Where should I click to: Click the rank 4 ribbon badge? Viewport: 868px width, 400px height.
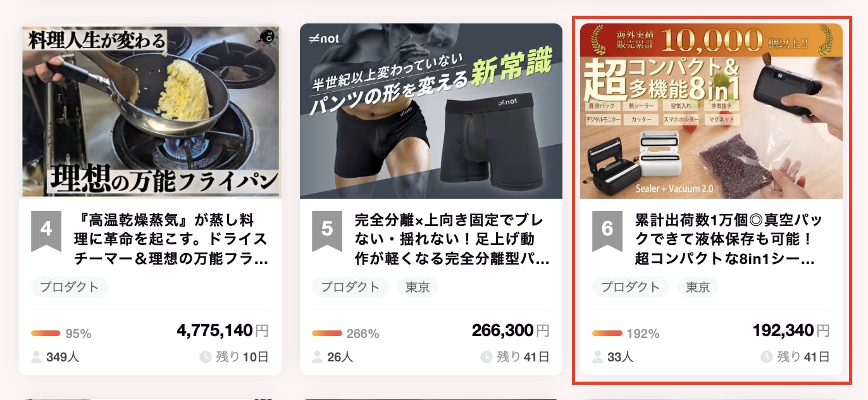click(x=46, y=230)
